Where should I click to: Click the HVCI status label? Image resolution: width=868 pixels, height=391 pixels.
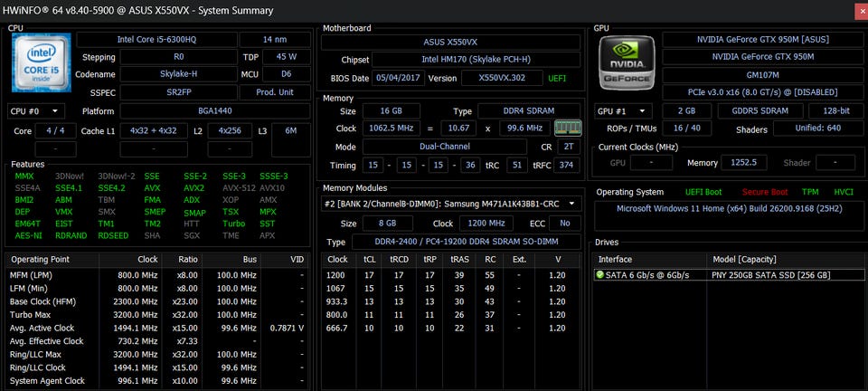coord(844,192)
